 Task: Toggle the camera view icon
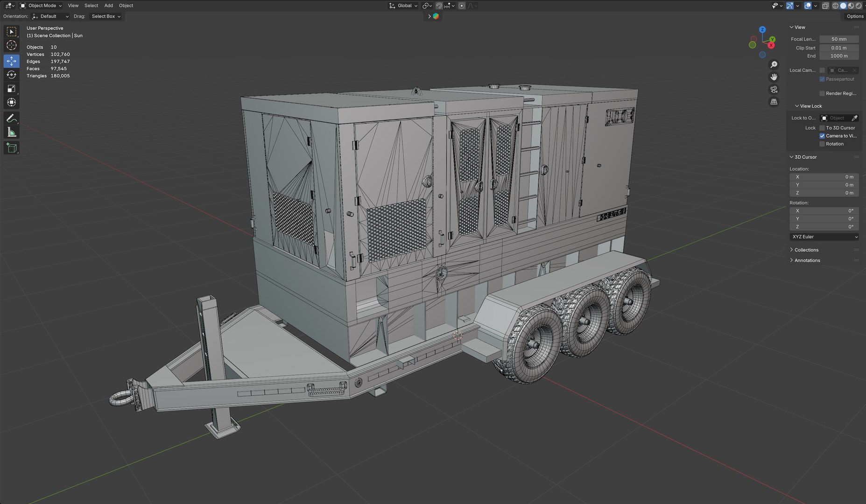[774, 90]
